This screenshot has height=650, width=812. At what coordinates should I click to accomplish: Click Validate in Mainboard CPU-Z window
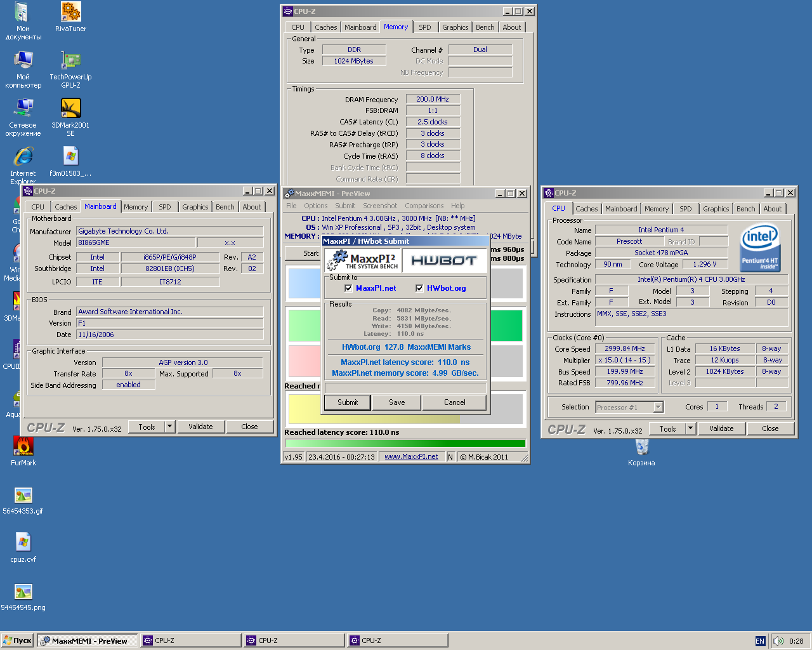200,427
